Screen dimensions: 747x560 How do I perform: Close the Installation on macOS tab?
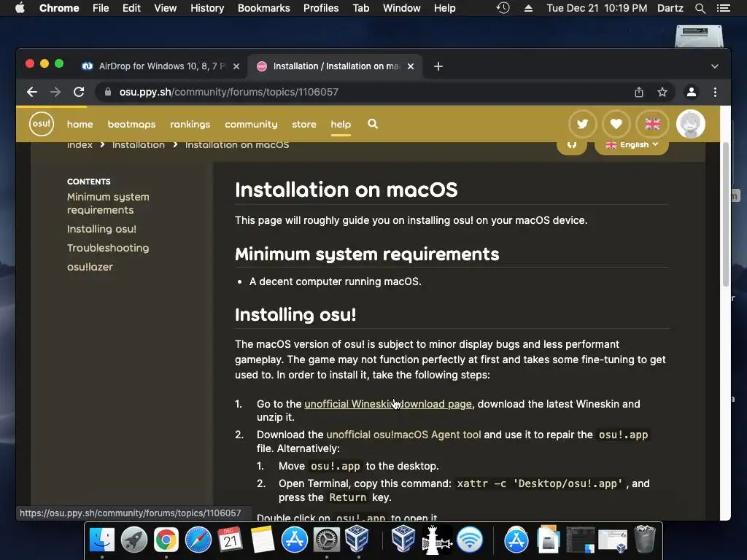411,66
